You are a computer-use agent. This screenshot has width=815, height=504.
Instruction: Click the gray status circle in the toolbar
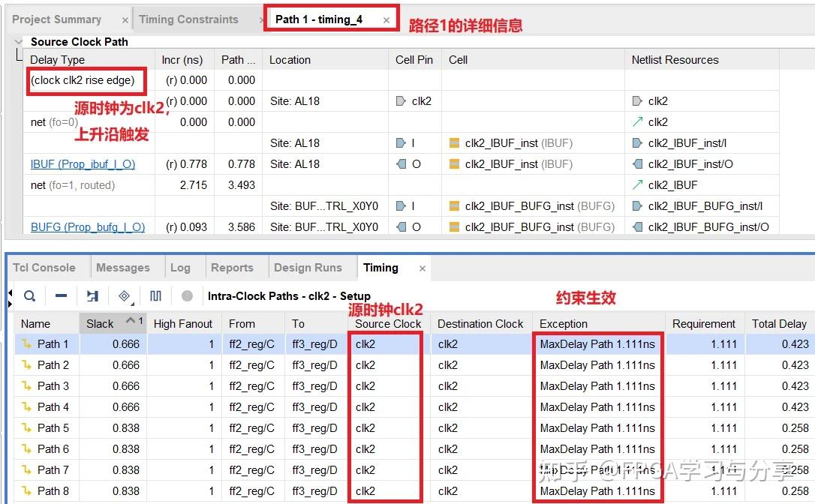pyautogui.click(x=188, y=295)
